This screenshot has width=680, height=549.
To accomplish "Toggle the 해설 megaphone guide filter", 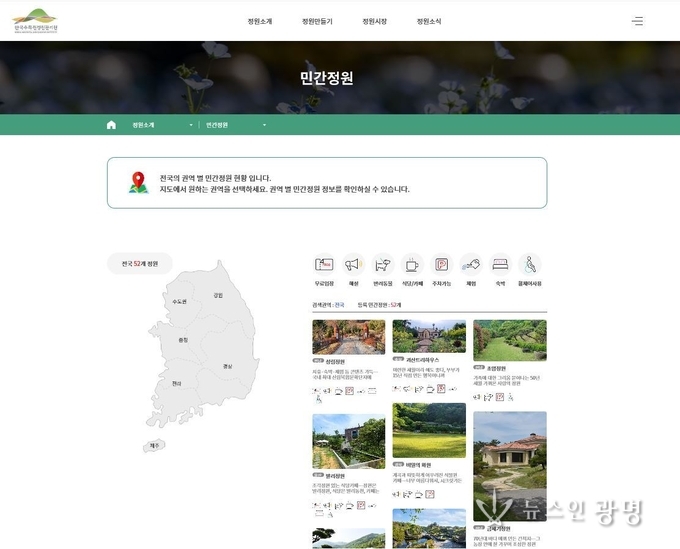I will pos(353,264).
